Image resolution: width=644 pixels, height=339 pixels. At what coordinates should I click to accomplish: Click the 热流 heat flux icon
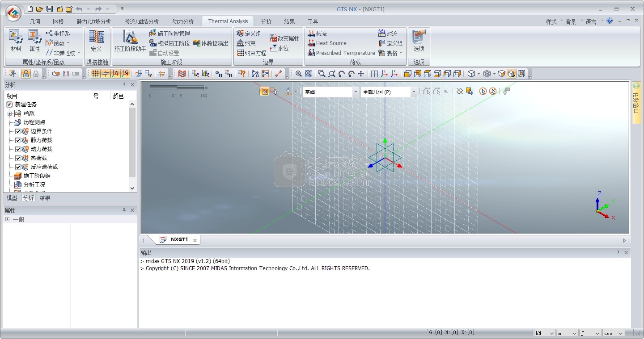click(x=317, y=33)
